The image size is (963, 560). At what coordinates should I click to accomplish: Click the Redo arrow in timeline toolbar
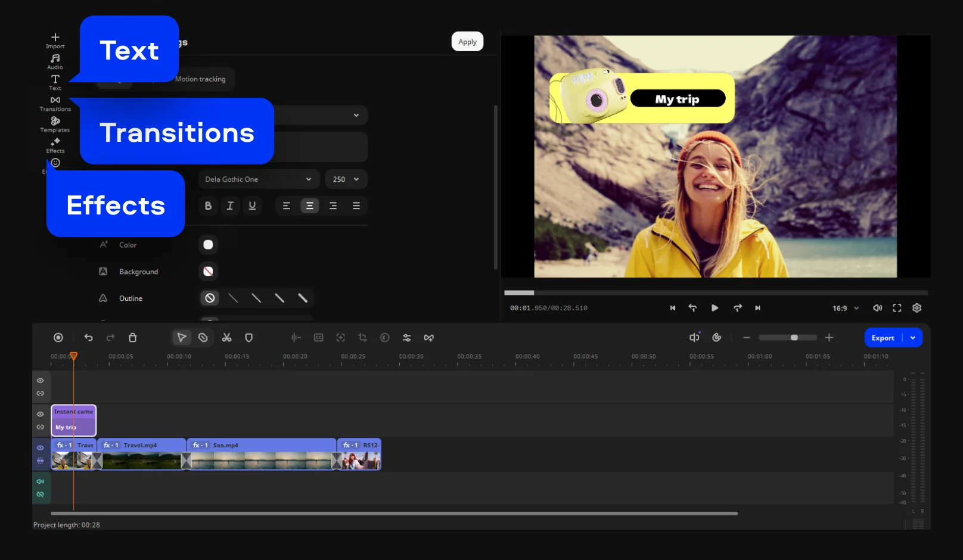(110, 338)
